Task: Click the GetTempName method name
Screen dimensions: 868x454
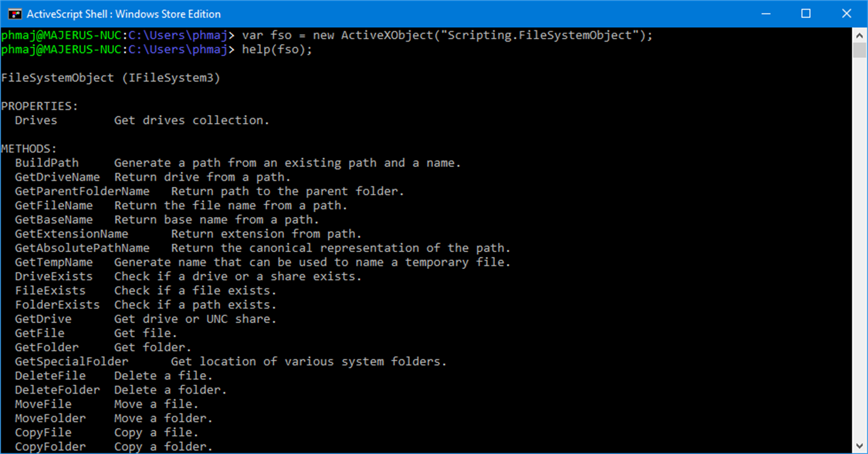Action: coord(54,262)
